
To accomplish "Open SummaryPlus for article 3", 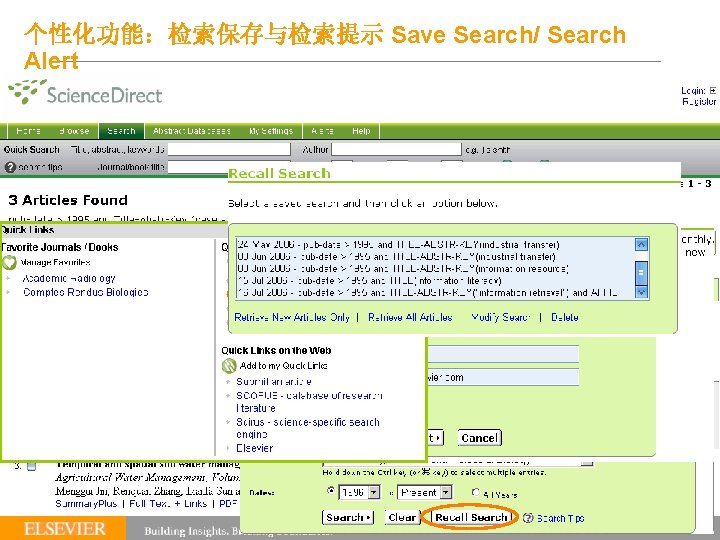I will 86,504.
